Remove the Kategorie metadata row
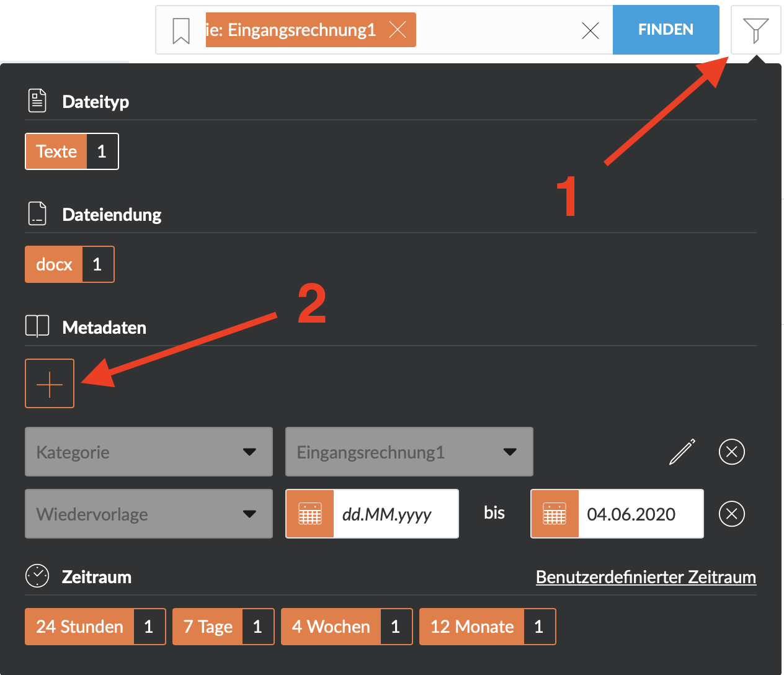This screenshot has height=675, width=784. point(732,452)
